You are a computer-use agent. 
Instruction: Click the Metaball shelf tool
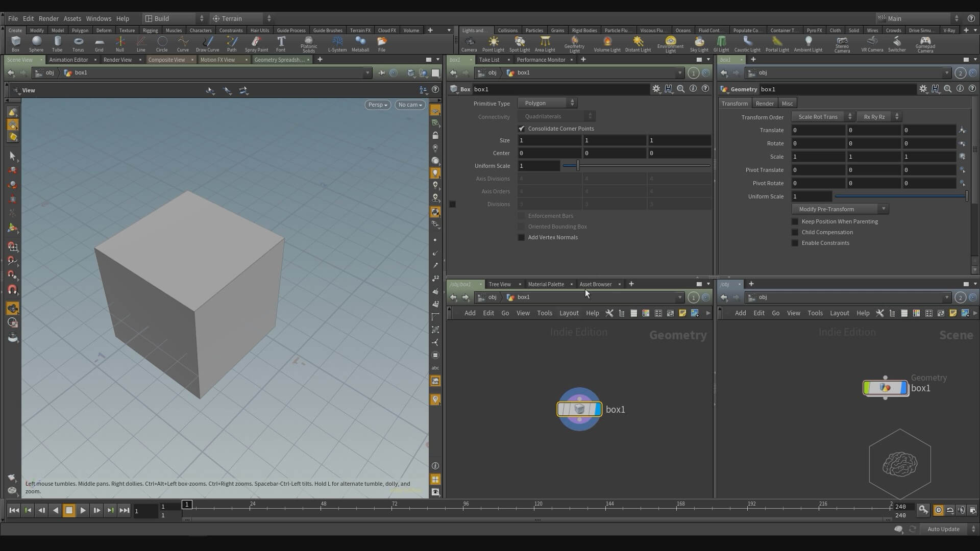pyautogui.click(x=360, y=42)
